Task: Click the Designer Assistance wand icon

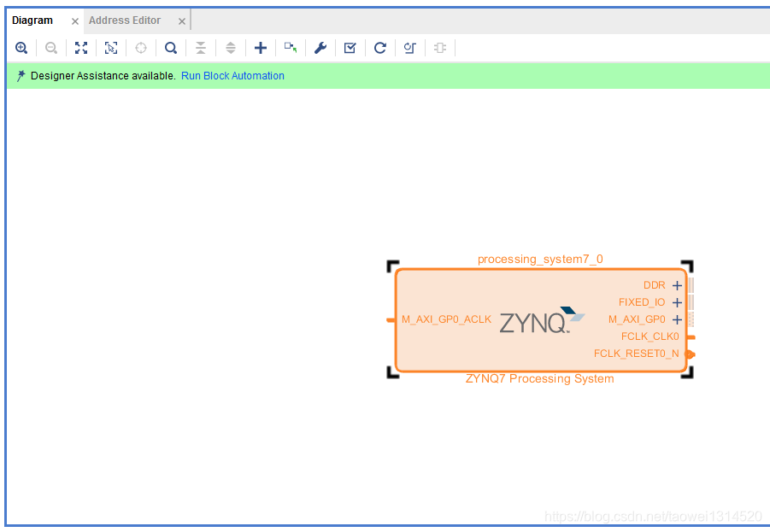Action: [21, 76]
